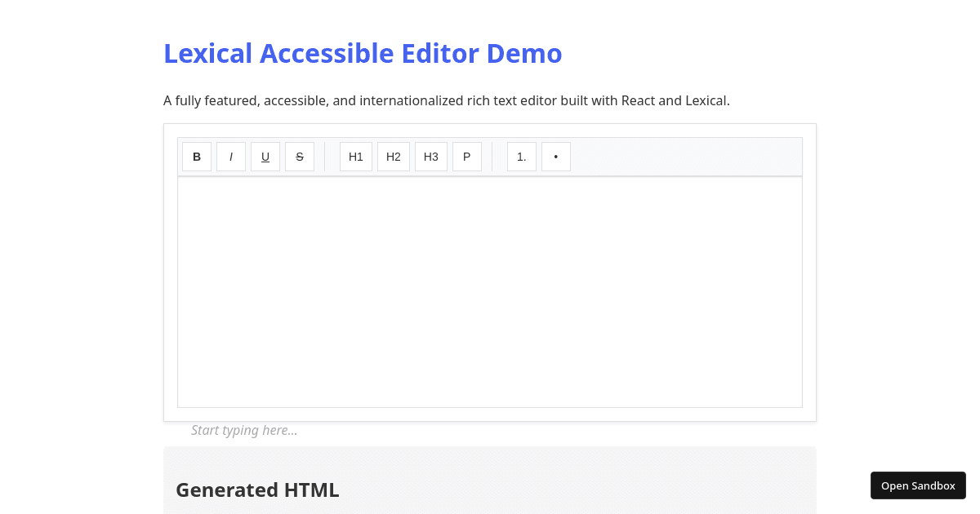Viewport: 980px width, 514px height.
Task: Click the Open Sandbox button
Action: tap(918, 485)
